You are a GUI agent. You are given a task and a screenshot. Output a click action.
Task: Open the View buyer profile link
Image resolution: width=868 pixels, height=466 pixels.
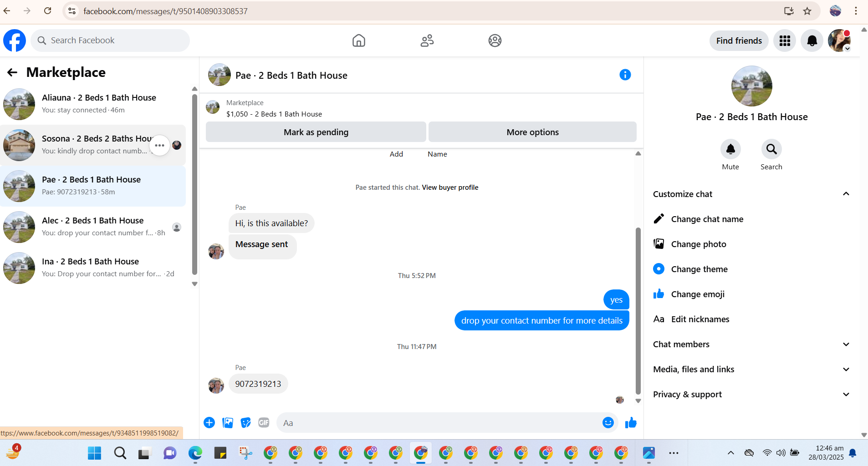(x=450, y=187)
